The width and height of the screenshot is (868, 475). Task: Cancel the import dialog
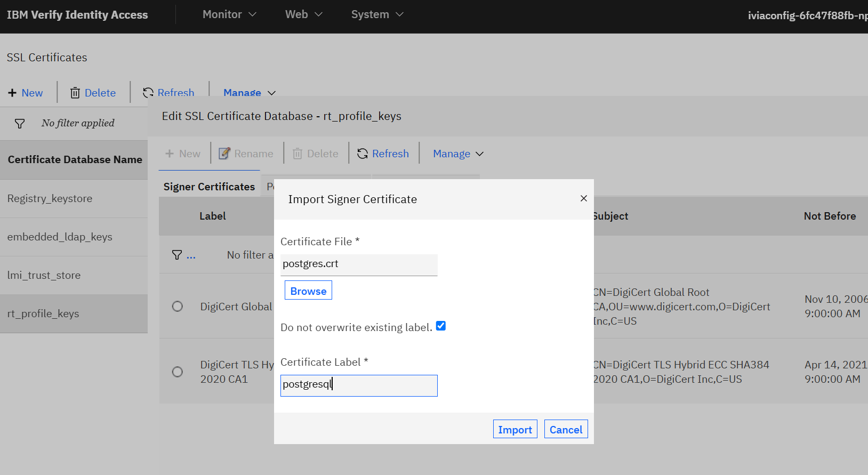(566, 429)
